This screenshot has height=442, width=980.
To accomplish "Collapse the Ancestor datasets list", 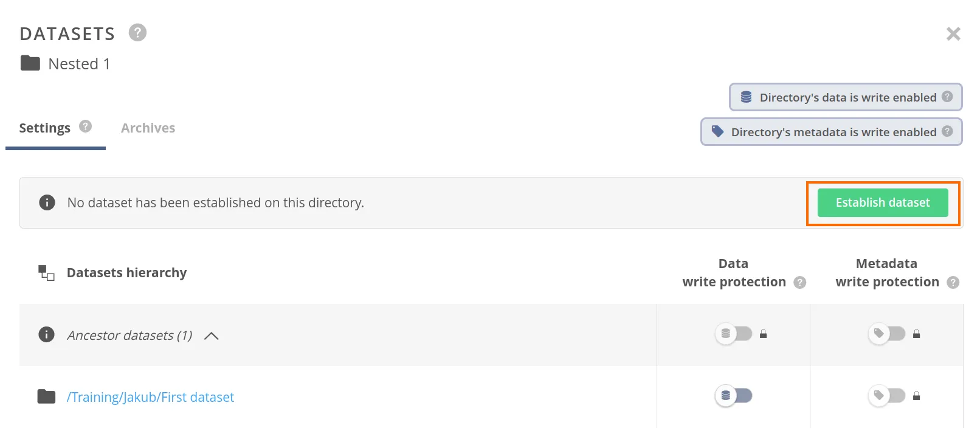I will pos(211,335).
